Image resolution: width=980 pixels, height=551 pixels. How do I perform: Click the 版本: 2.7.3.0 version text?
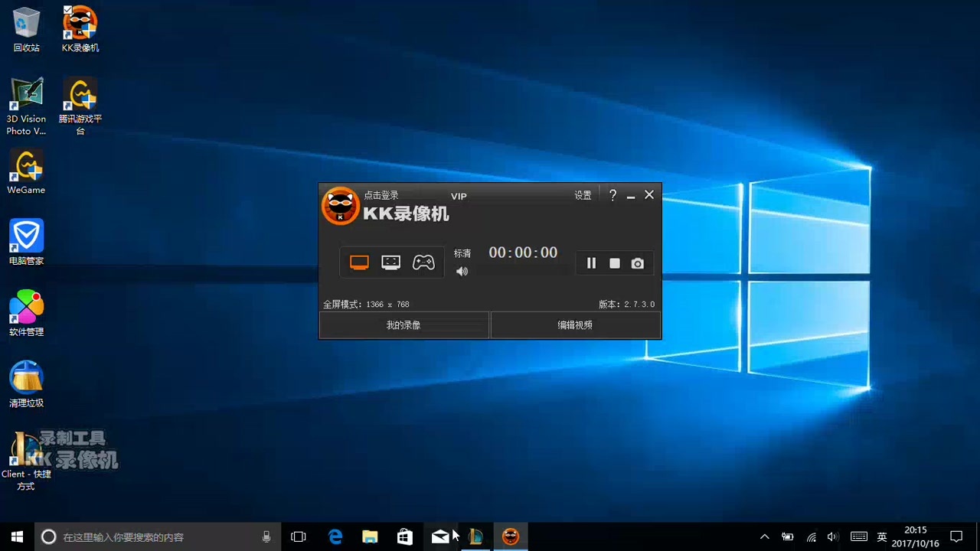coord(626,305)
